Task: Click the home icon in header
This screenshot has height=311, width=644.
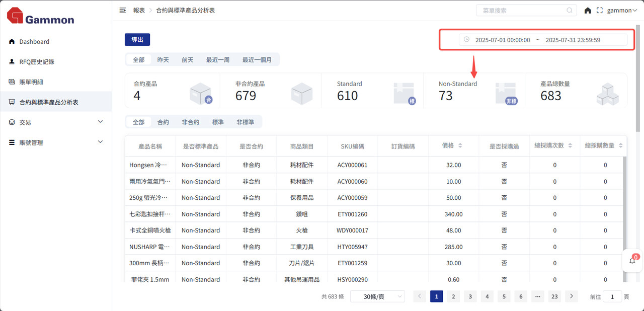Action: [588, 10]
